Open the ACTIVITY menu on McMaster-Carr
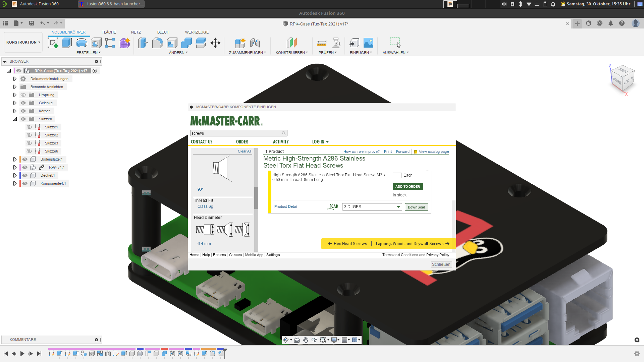 point(281,142)
